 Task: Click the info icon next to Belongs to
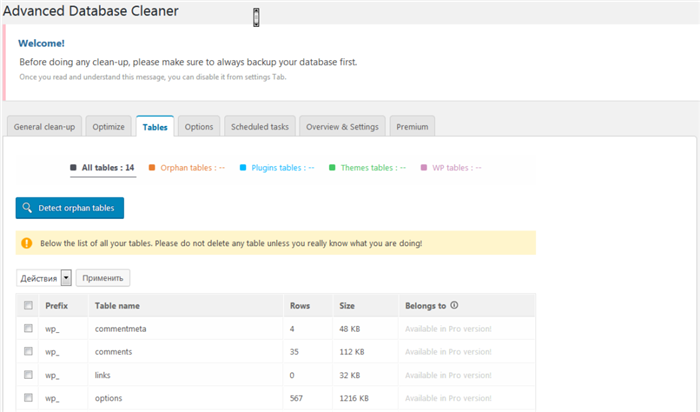(x=454, y=305)
